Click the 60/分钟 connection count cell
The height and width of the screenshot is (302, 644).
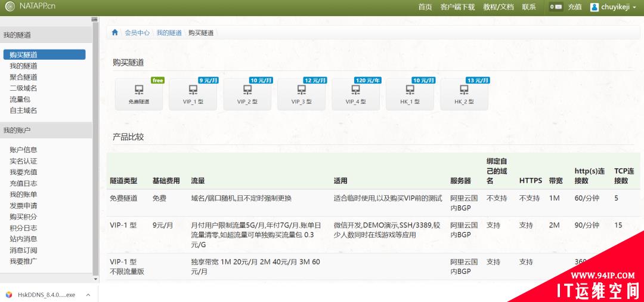587,198
